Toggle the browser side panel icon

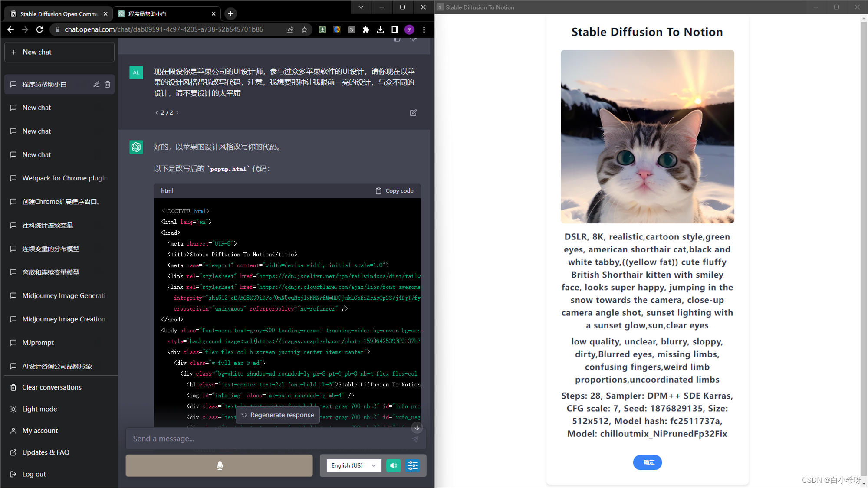(x=395, y=29)
